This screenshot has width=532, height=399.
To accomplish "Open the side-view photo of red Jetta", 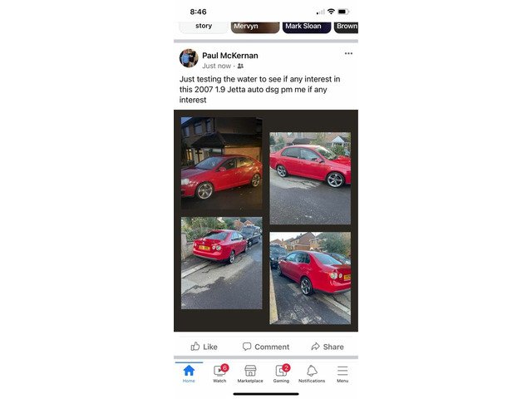I will point(310,178).
